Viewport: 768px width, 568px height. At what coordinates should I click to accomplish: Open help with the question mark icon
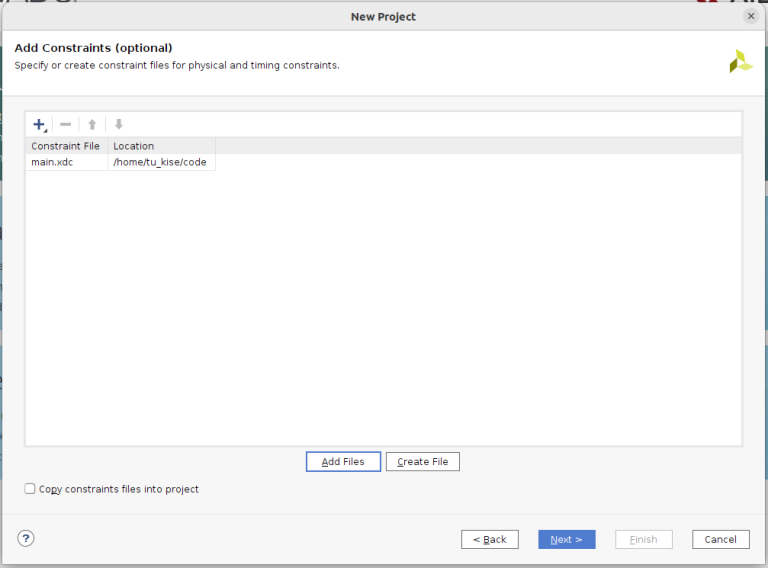(x=26, y=538)
